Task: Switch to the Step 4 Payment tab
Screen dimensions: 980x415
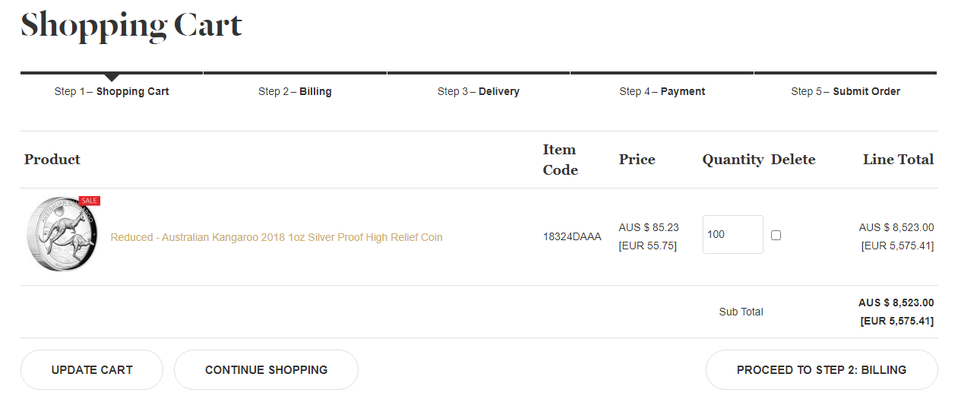Action: pyautogui.click(x=662, y=91)
